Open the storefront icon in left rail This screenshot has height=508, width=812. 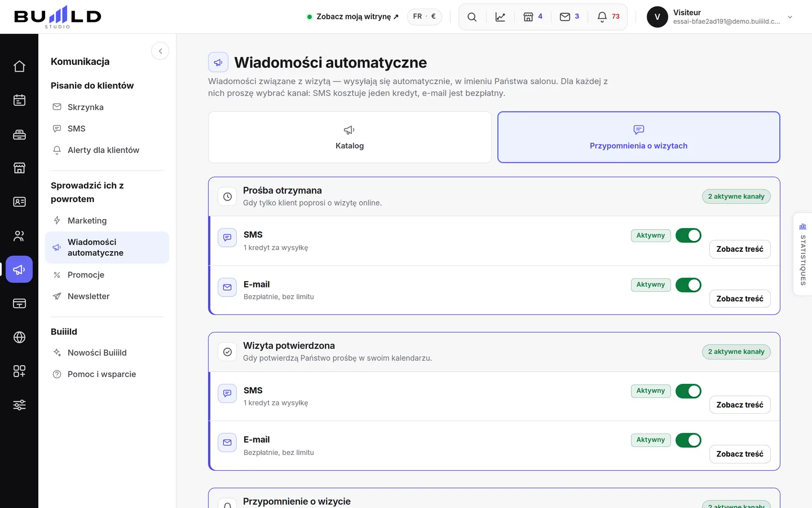click(19, 168)
